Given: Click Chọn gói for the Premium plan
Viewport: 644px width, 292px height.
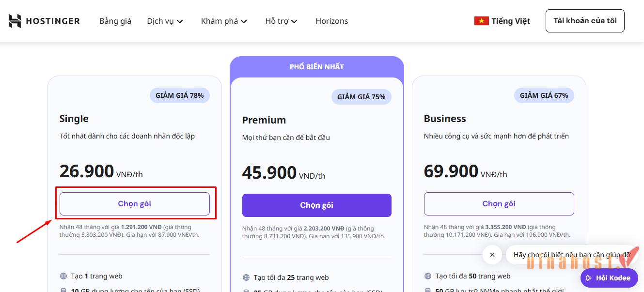Looking at the screenshot, I should pos(316,205).
